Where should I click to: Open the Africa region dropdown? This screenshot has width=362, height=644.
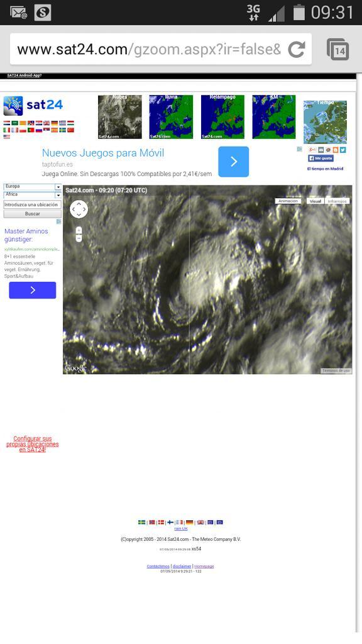click(x=33, y=195)
